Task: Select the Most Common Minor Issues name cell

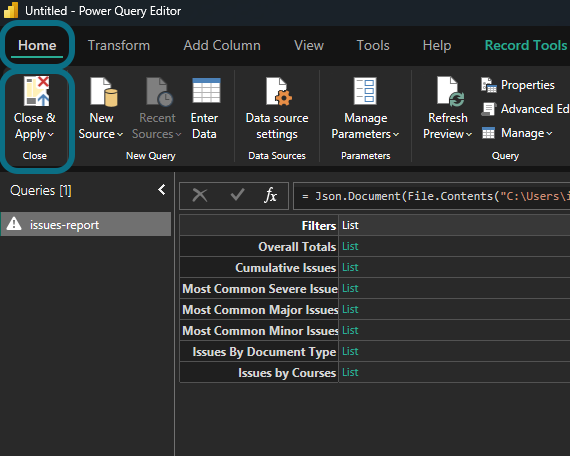Action: 259,331
